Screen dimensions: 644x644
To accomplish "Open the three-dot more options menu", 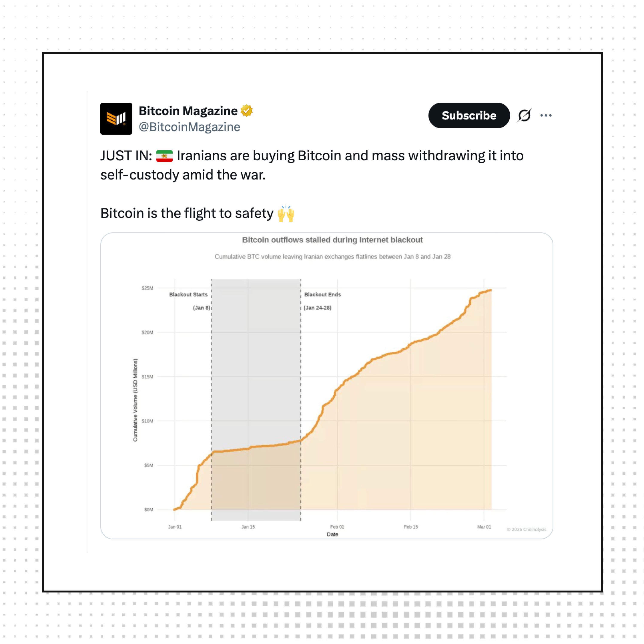I will click(546, 115).
